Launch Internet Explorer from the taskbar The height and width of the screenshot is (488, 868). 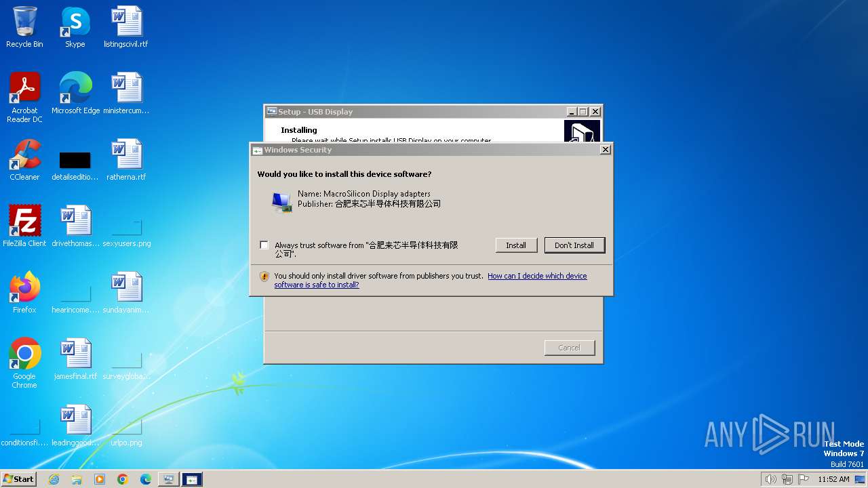[54, 479]
